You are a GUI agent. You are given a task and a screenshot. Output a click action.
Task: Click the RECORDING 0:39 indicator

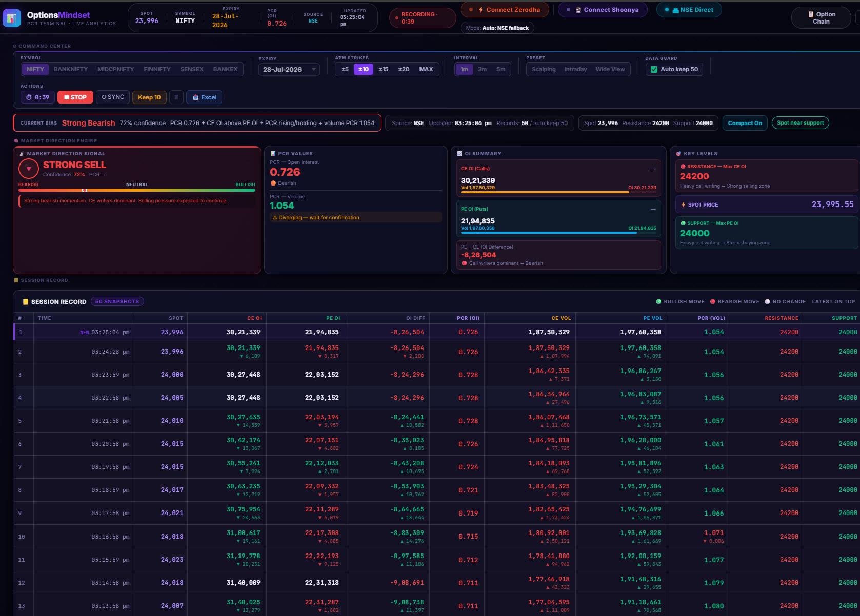[x=423, y=18]
